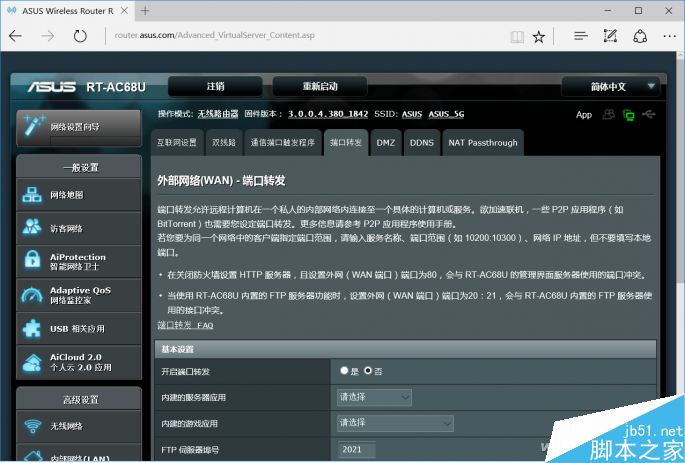Click the network map icon in sidebar
The width and height of the screenshot is (685, 463).
[32, 195]
